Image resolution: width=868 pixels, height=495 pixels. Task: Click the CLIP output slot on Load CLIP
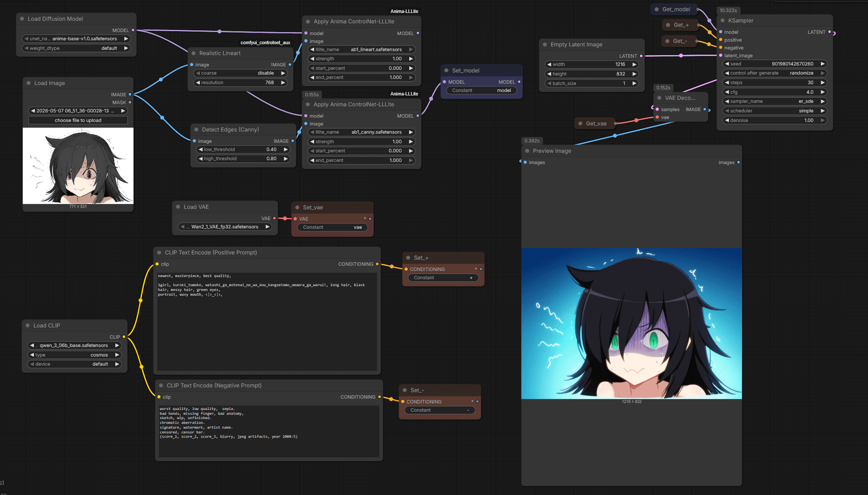(124, 337)
